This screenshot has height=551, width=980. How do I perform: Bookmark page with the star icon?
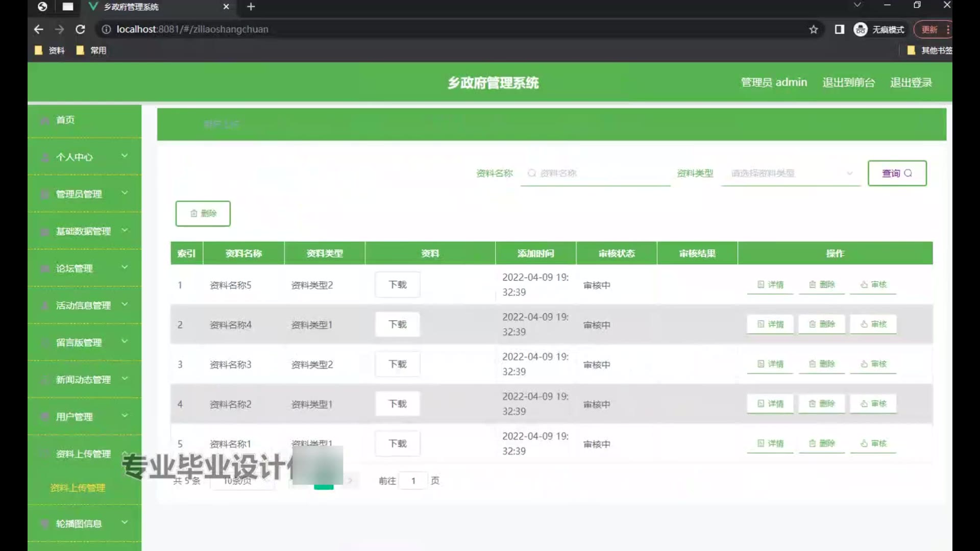814,30
